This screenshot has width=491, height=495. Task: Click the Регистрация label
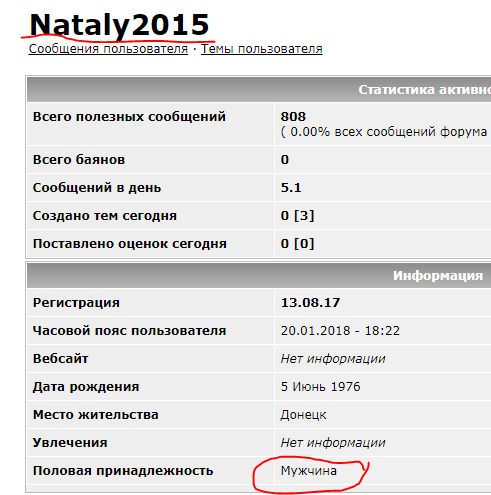[76, 303]
